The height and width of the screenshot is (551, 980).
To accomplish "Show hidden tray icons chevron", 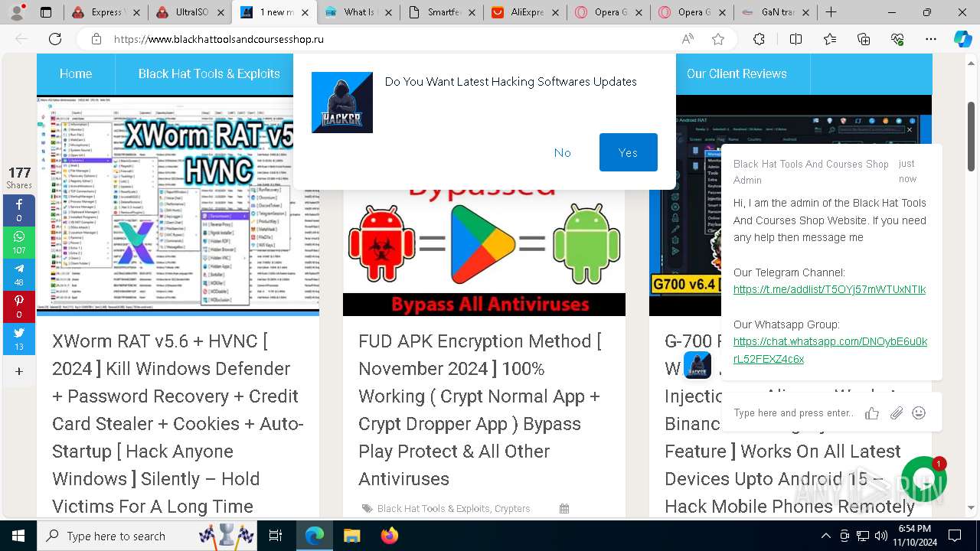I will 826,536.
